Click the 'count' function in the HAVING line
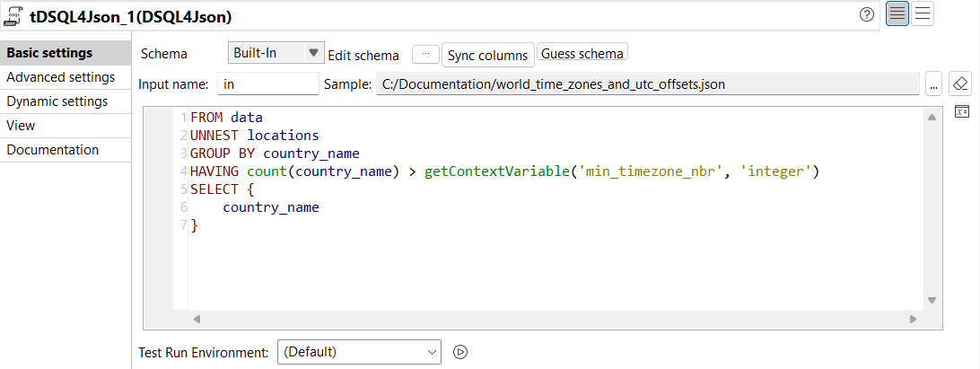Image resolution: width=980 pixels, height=369 pixels. (267, 171)
